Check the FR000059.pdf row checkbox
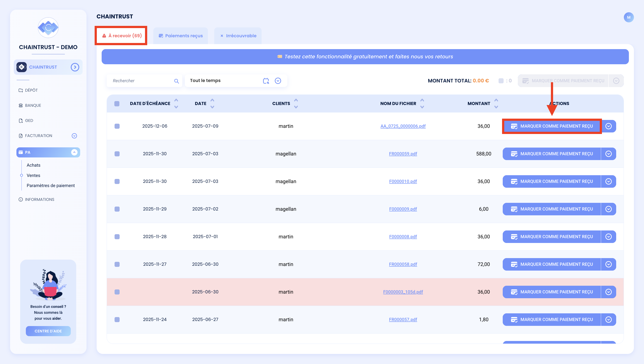Screen dimensions: 644x364 (117, 153)
